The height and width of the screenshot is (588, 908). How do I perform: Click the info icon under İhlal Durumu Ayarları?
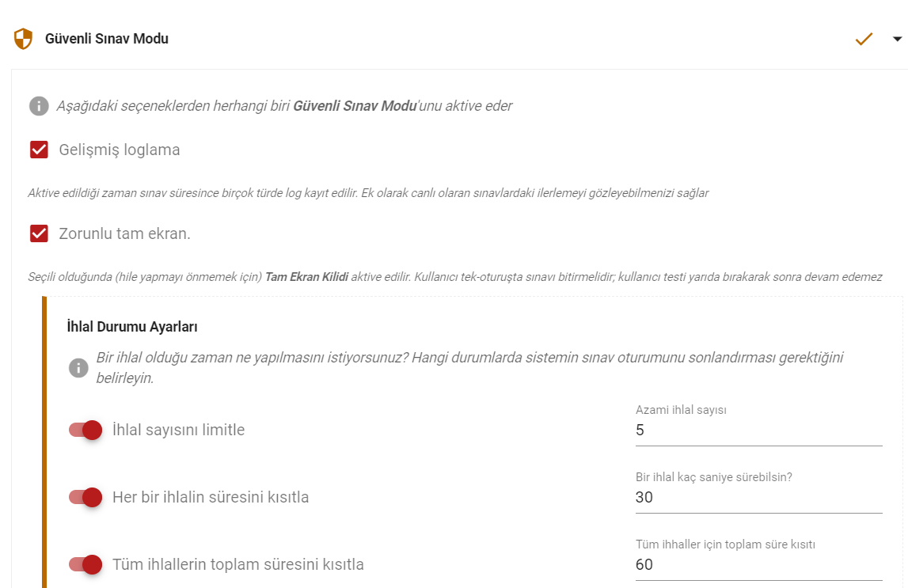pyautogui.click(x=78, y=367)
